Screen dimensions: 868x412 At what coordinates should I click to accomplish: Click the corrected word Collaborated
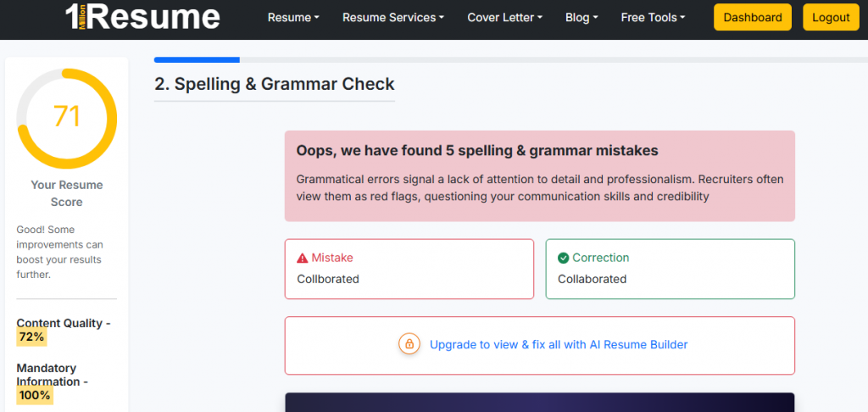[592, 279]
